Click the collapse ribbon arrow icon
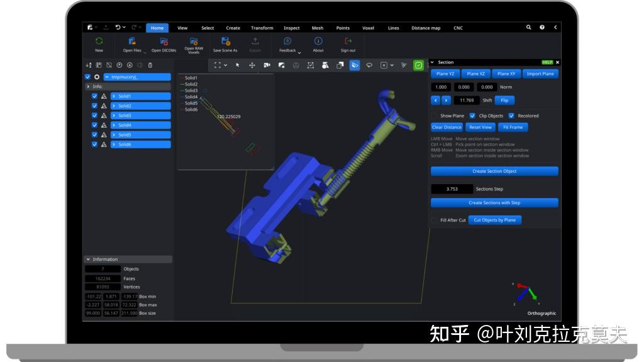The image size is (644, 362). [x=555, y=28]
